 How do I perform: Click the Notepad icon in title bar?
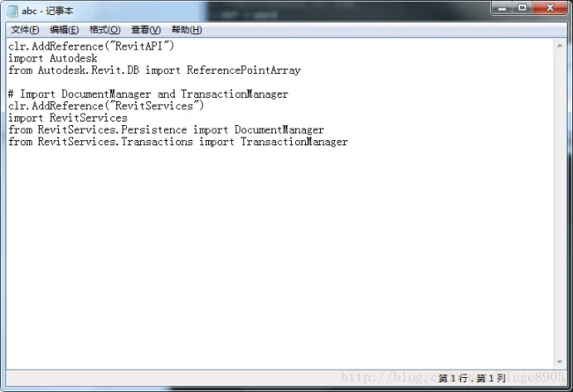point(12,11)
